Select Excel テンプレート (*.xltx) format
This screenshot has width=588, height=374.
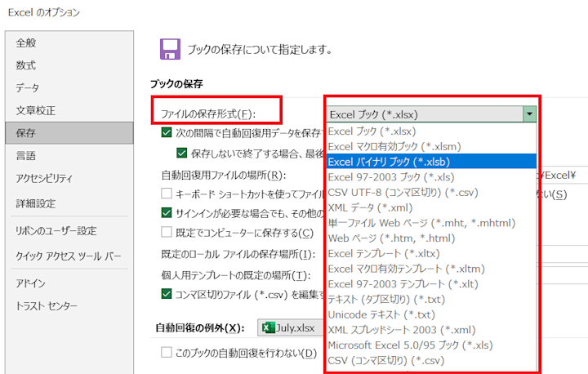pos(431,254)
